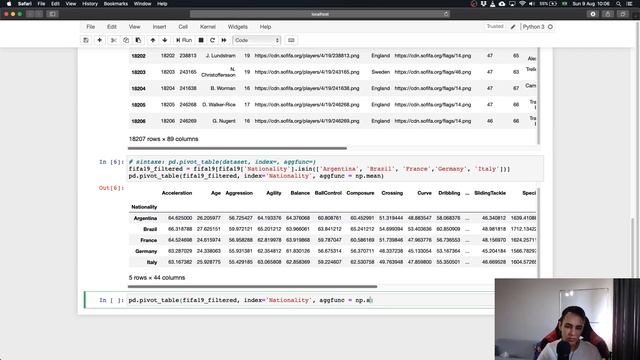
Task: Run the current cell
Action: [184, 40]
